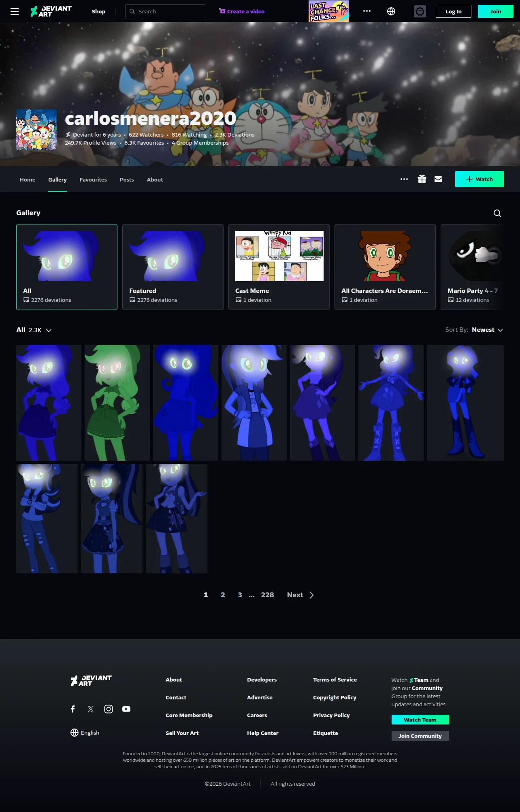Click the Next page arrow chevron
Screen dimensions: 520x812
[311, 595]
